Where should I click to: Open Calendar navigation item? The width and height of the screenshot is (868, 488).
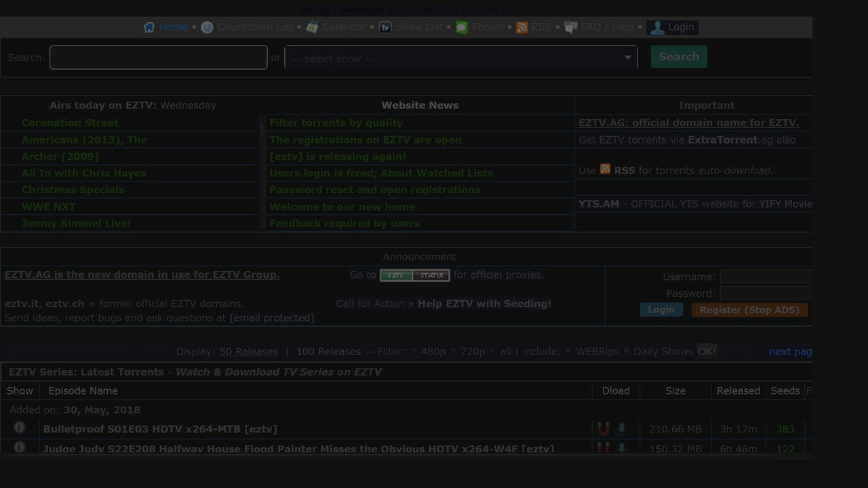(344, 27)
